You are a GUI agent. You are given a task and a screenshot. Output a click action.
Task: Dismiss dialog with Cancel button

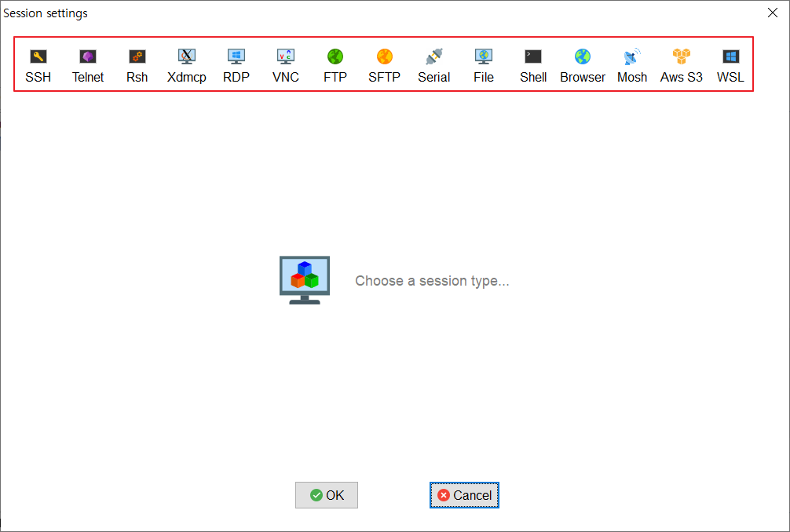(x=464, y=495)
